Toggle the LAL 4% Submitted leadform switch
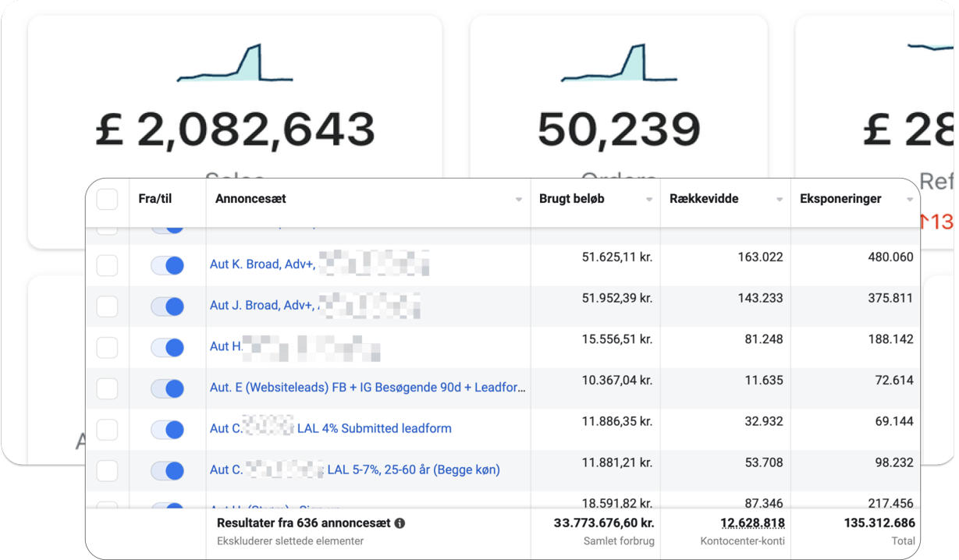The image size is (959, 560). pos(167,429)
